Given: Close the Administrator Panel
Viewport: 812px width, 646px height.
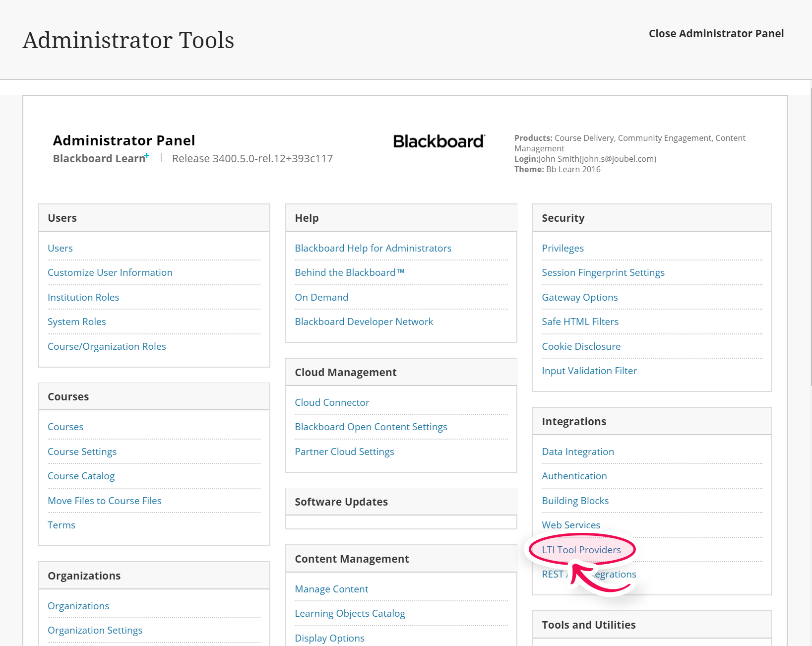Looking at the screenshot, I should pyautogui.click(x=716, y=34).
